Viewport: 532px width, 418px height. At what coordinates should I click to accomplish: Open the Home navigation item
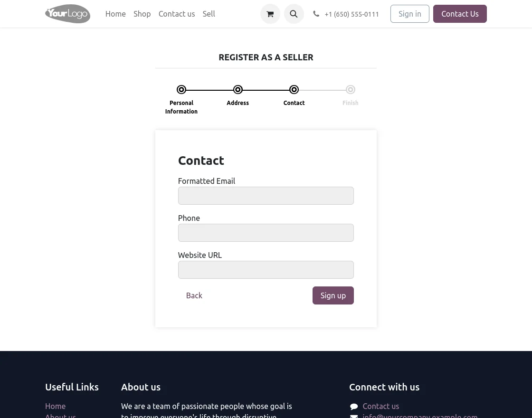tap(115, 14)
